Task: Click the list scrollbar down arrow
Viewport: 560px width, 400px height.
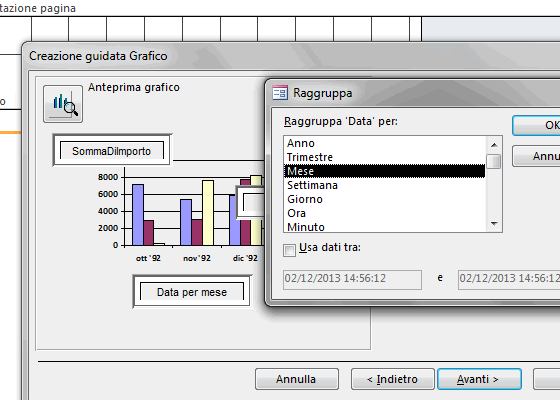Action: [x=494, y=224]
